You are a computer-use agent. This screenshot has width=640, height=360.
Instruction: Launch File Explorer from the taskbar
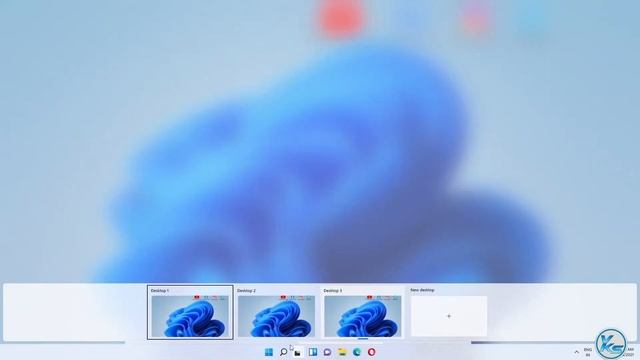[x=342, y=352]
